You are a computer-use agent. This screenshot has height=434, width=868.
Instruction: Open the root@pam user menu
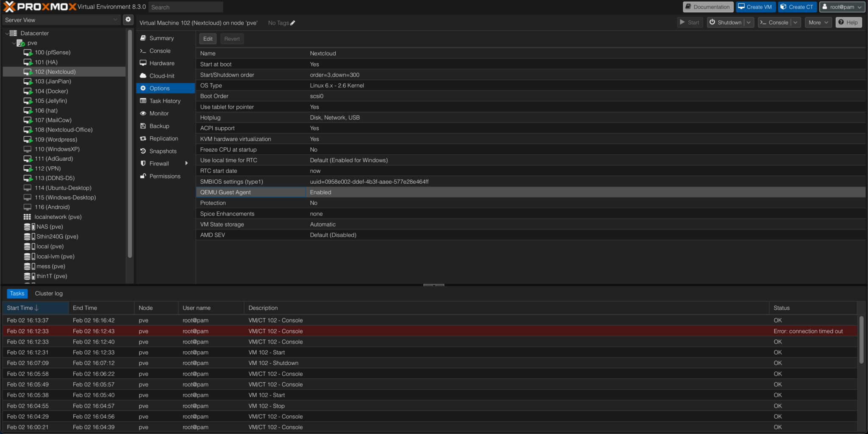pos(842,7)
